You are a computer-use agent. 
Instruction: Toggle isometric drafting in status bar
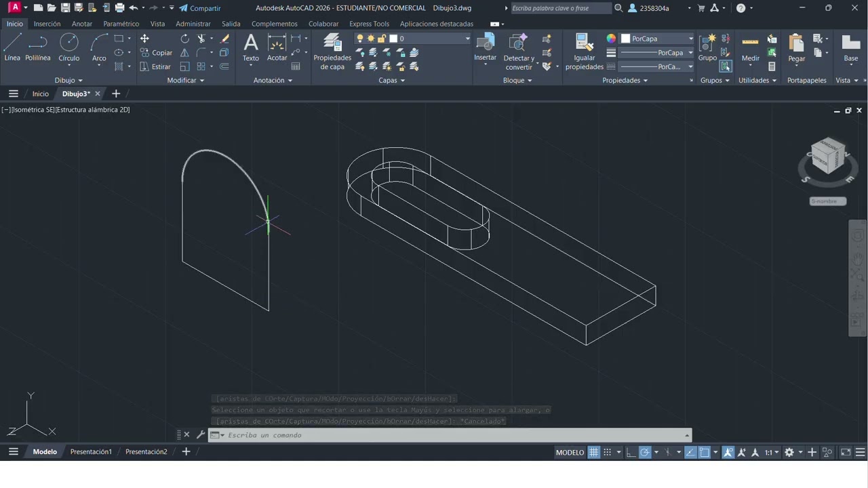pyautogui.click(x=668, y=452)
